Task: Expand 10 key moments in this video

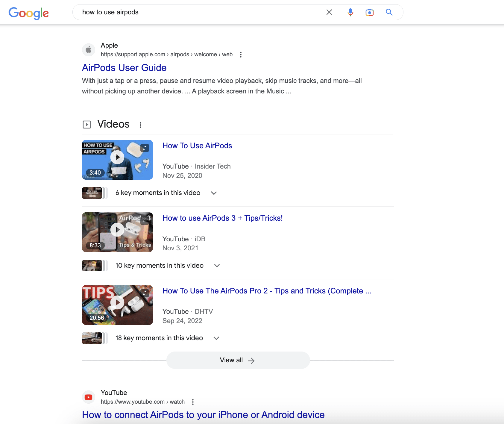Action: coord(217,266)
